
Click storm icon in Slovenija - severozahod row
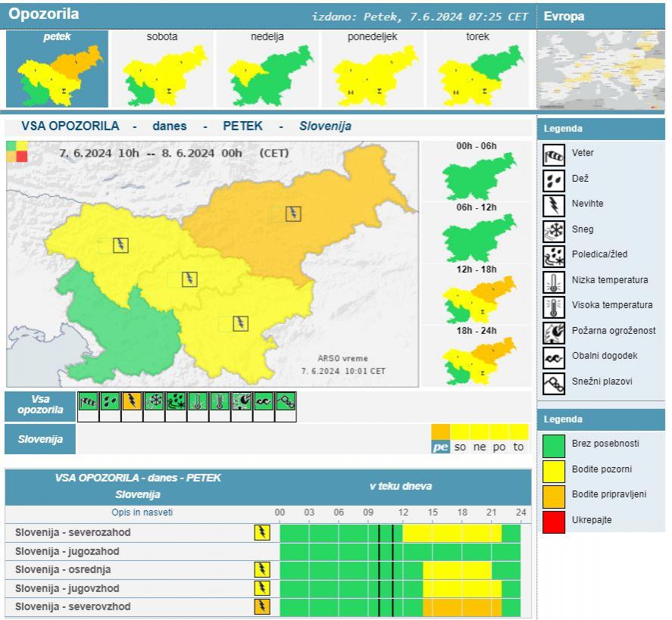point(261,532)
